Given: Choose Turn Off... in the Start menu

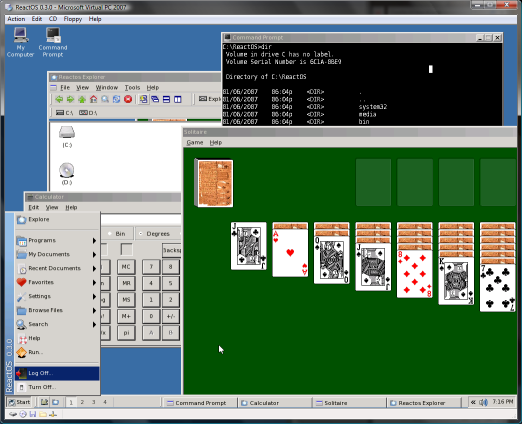Looking at the screenshot, I should coord(57,387).
